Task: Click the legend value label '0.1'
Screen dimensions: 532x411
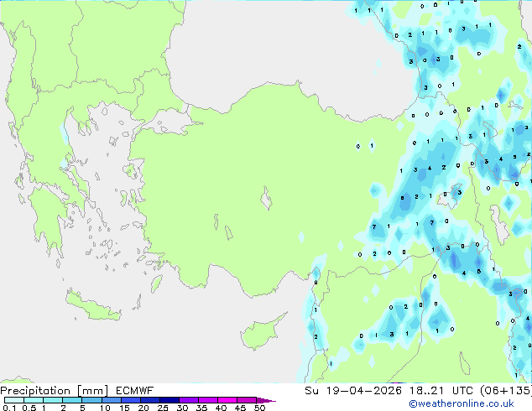Action: coord(9,408)
